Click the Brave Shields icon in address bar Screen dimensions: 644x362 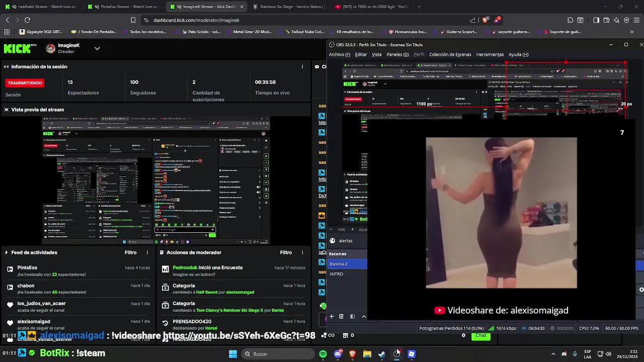(x=485, y=20)
